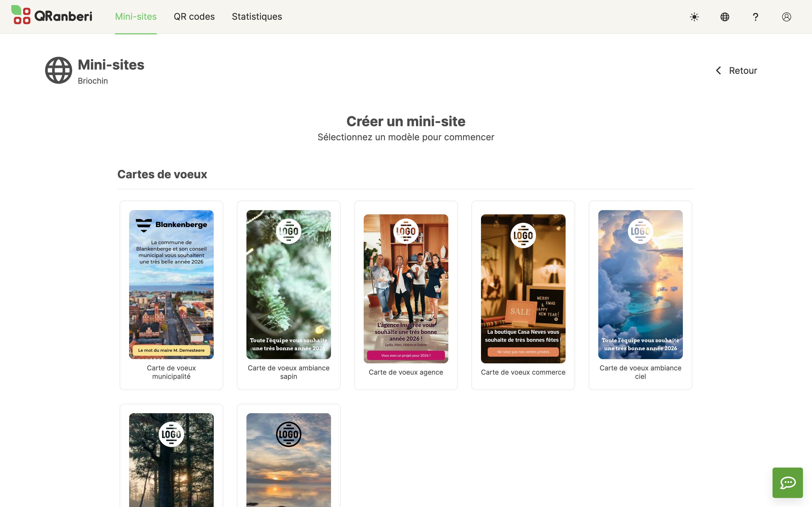
Task: Click the large Mini-sites globe icon
Action: coord(58,70)
